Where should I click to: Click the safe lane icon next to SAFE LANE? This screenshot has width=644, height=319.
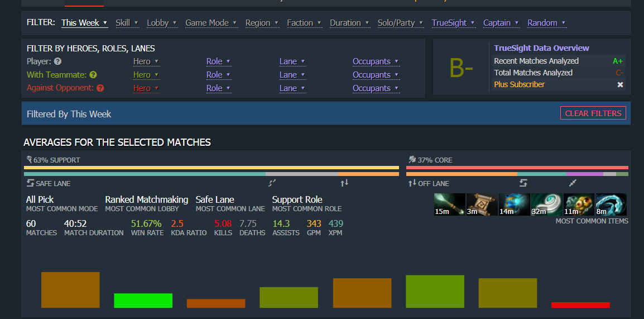click(x=30, y=183)
